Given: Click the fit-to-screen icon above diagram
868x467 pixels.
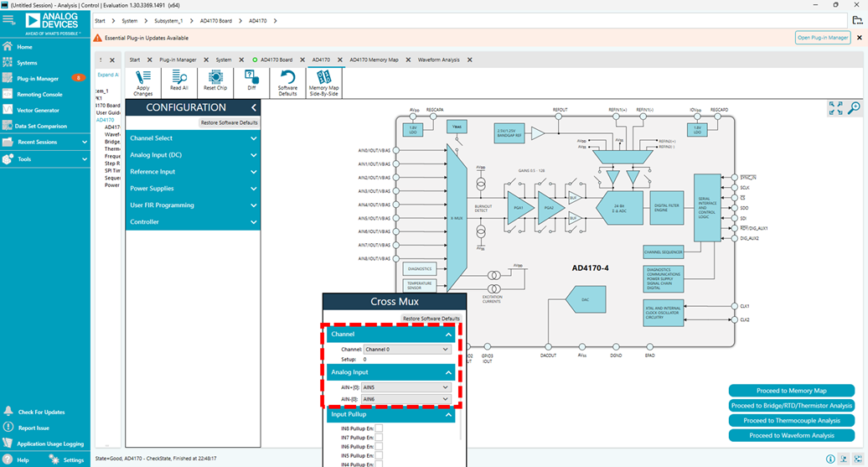Looking at the screenshot, I should (x=835, y=108).
